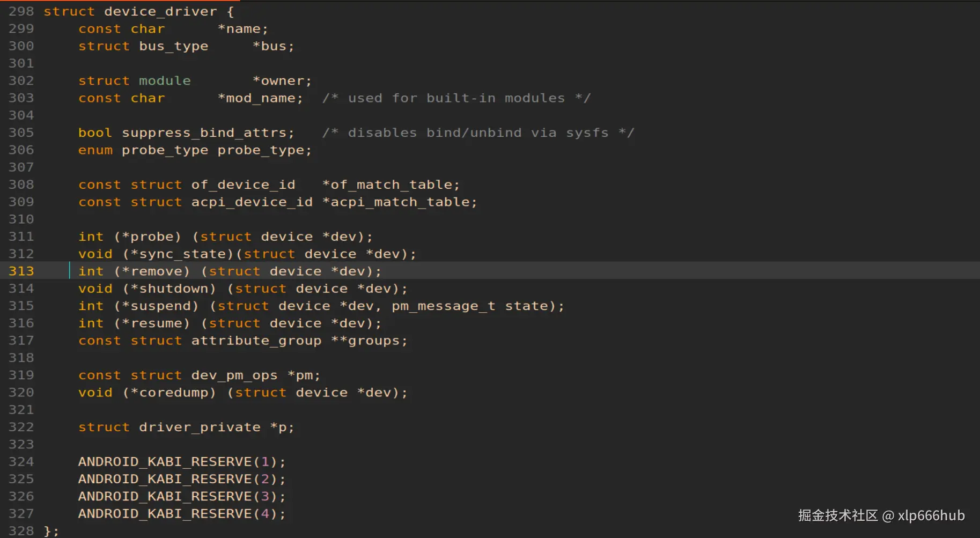The width and height of the screenshot is (980, 538).
Task: Click line number 298 in the gutter
Action: 21,11
